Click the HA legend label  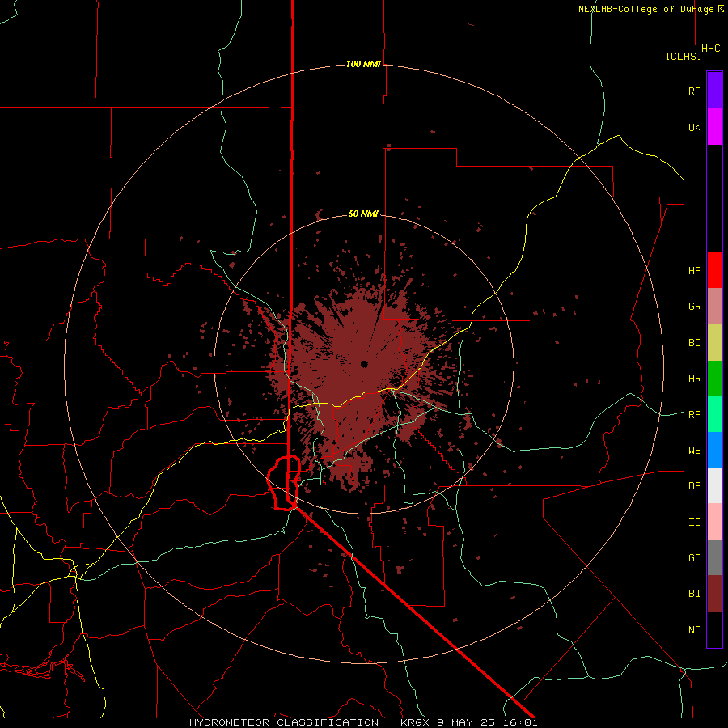click(694, 270)
